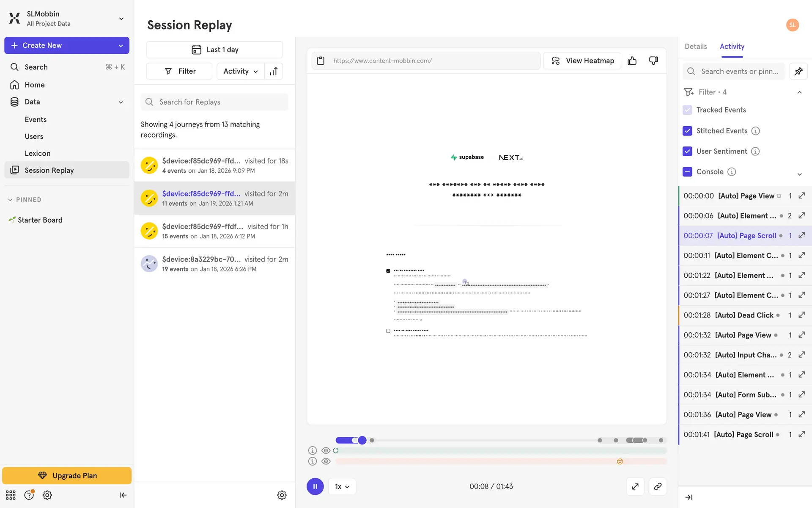Expand the Console filter chevron

(x=799, y=174)
